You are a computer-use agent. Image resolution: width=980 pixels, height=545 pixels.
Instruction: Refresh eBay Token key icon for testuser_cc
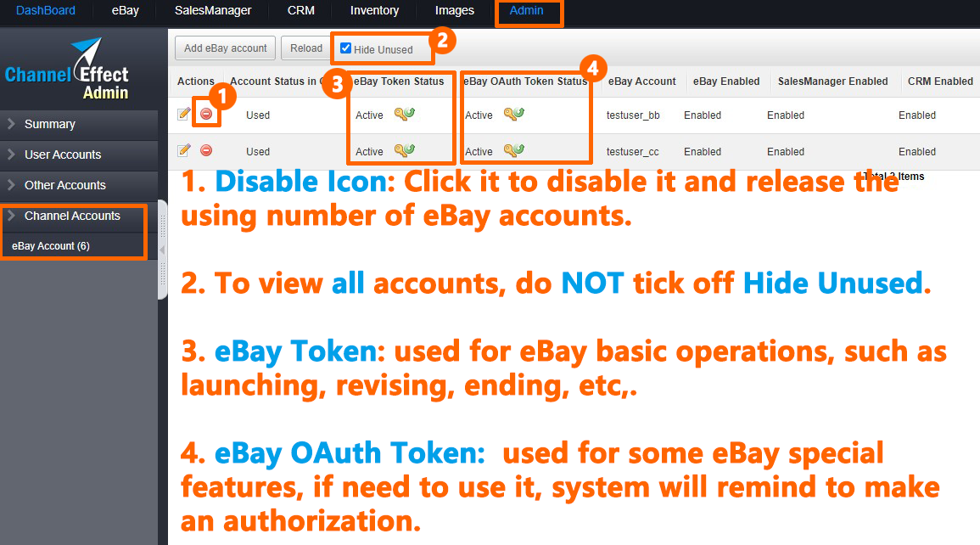pos(405,150)
